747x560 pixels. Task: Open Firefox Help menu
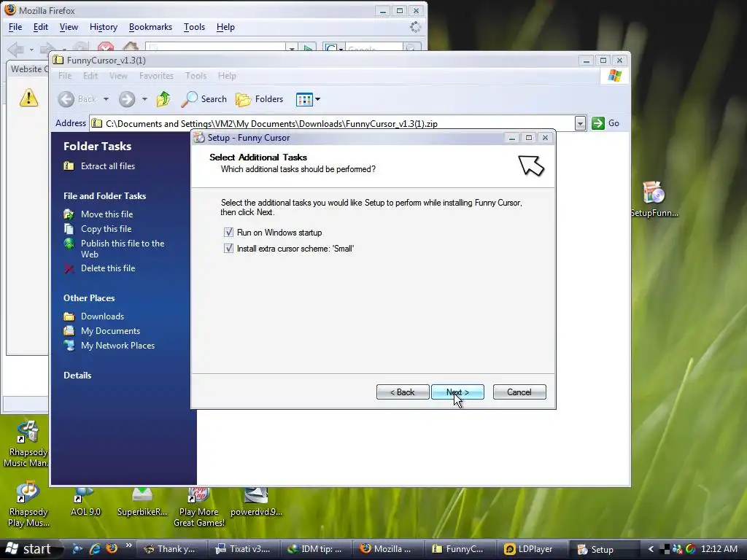pos(225,27)
